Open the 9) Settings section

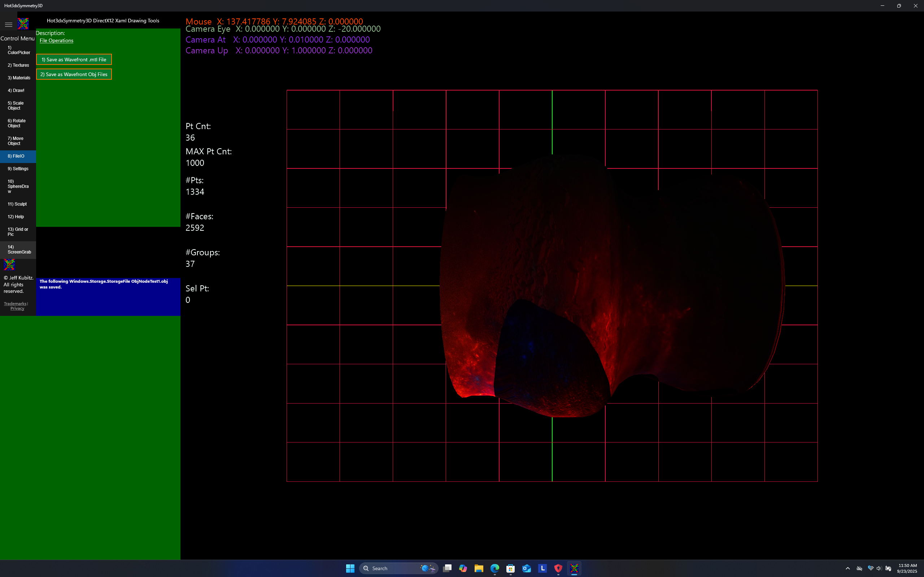pos(18,168)
